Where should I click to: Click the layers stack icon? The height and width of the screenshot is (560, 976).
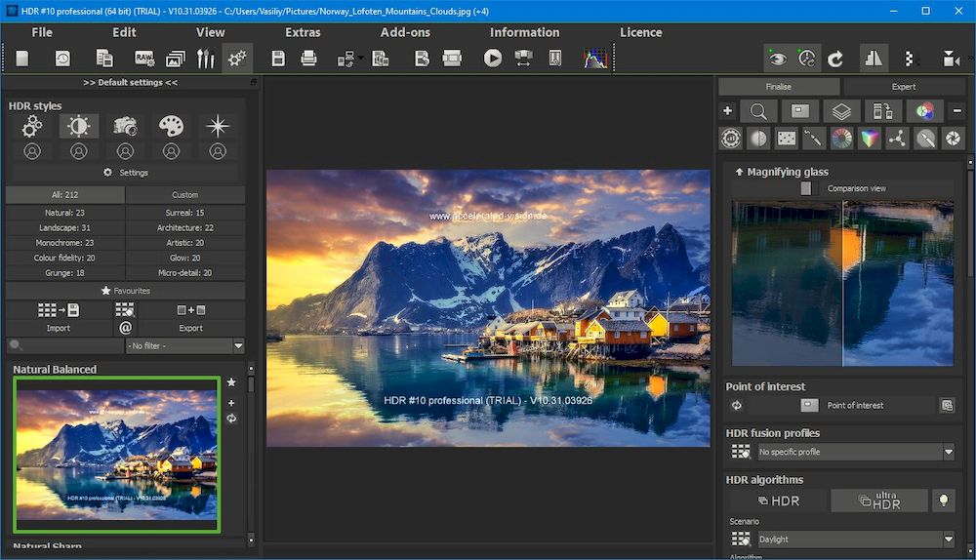click(841, 111)
